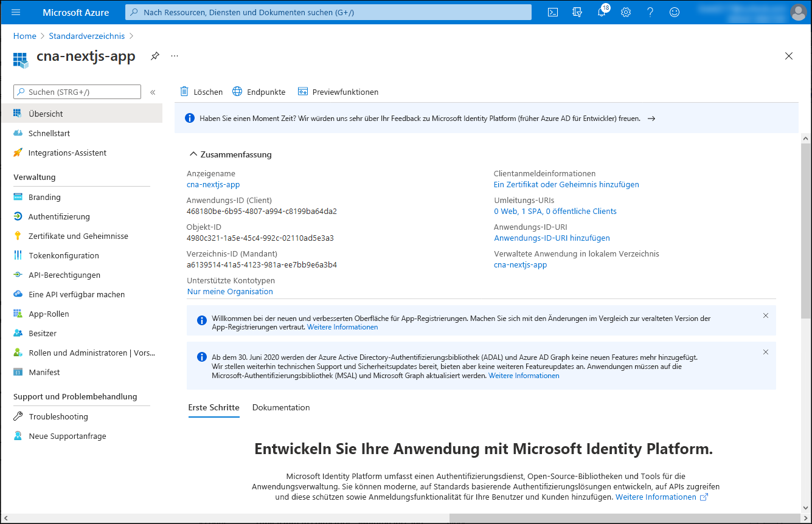
Task: Select the Objekt-ID value
Action: 260,238
